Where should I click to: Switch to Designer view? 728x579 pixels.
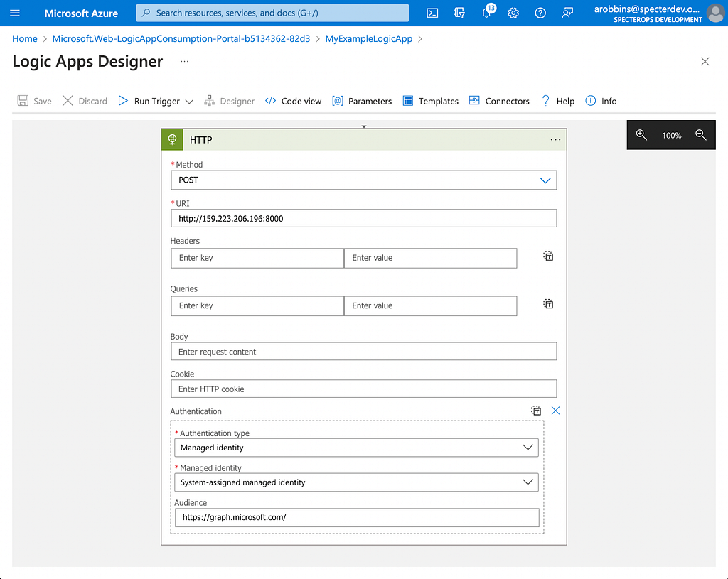230,101
